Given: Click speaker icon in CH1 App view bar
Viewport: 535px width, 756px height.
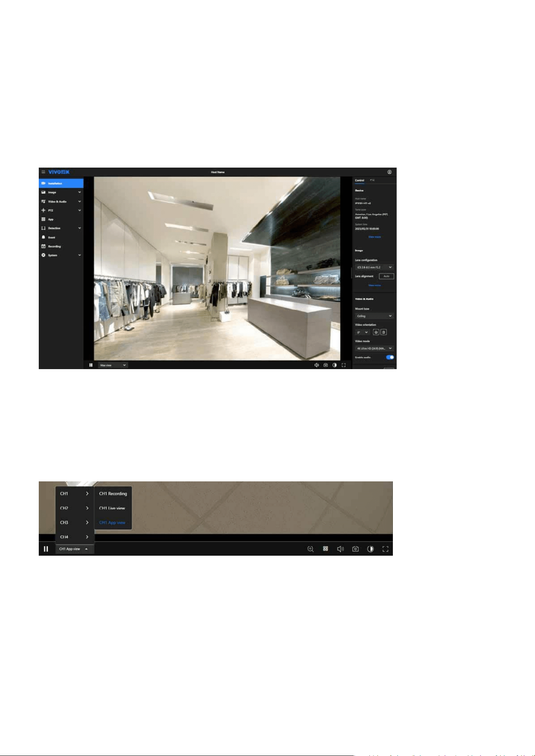Looking at the screenshot, I should (340, 549).
